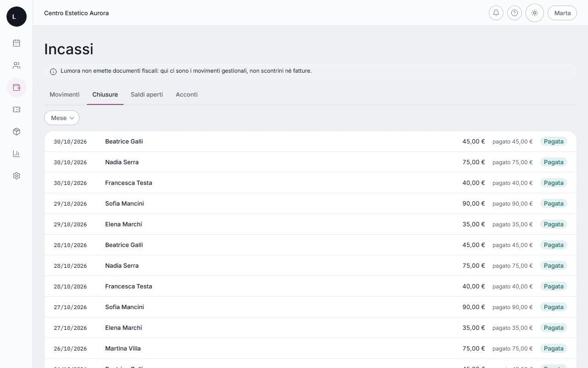Select Elena Marchi row dated 27/10/2026

coord(311,328)
